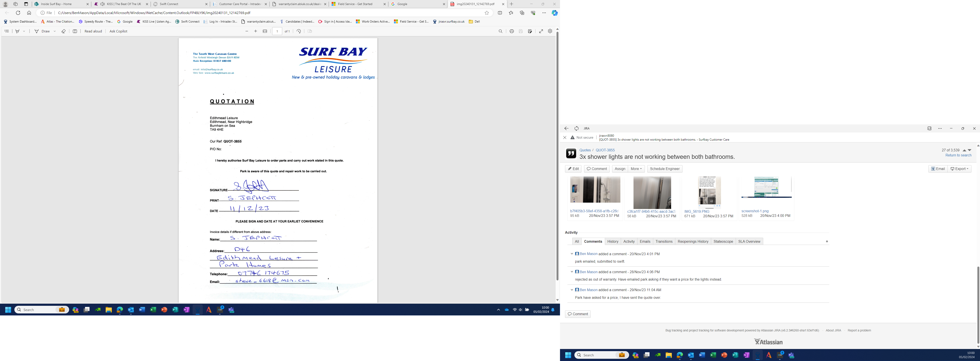Open Draw tool options dropdown arrow

(x=54, y=31)
